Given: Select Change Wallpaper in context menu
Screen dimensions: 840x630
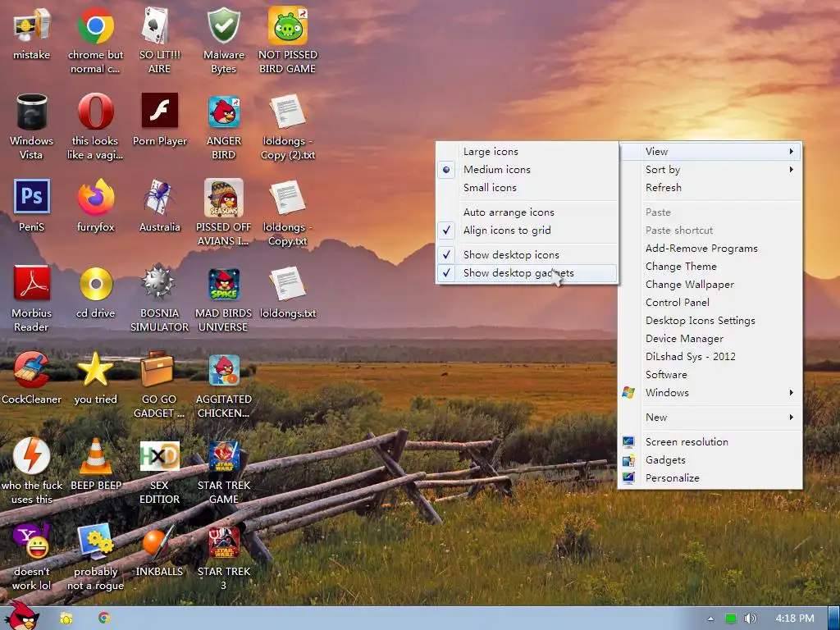Looking at the screenshot, I should pyautogui.click(x=710, y=285).
